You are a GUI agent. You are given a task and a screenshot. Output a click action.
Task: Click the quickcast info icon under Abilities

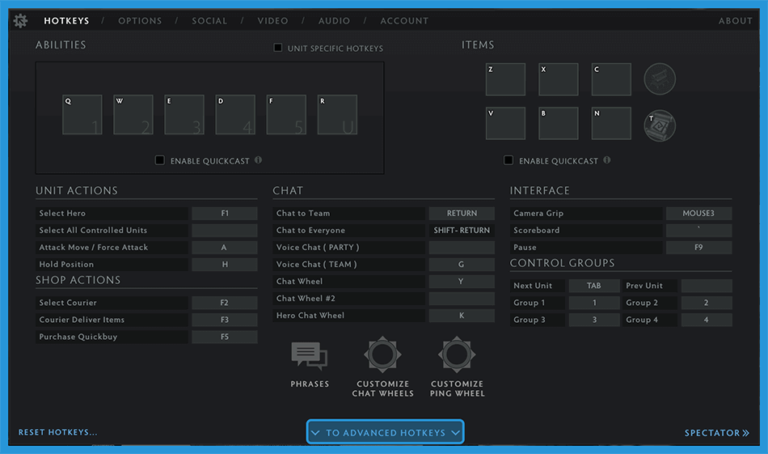click(x=258, y=160)
